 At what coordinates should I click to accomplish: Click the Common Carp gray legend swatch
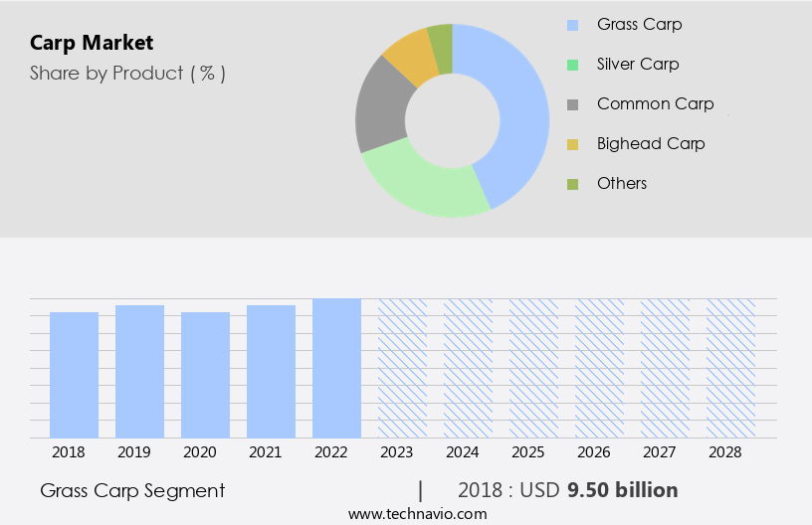pyautogui.click(x=572, y=104)
